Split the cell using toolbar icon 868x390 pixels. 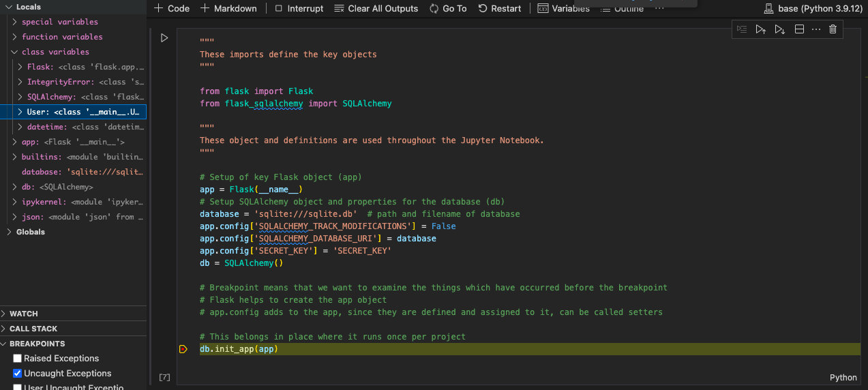[x=799, y=29]
